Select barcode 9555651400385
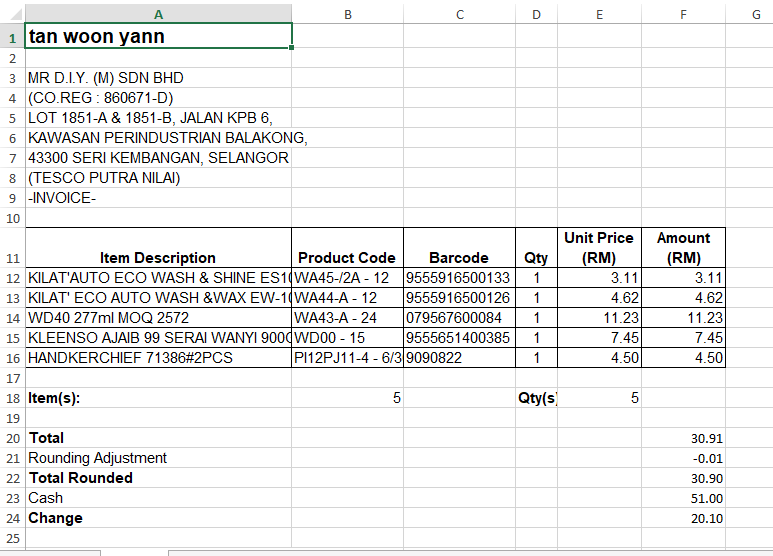Viewport: 773px width, 556px height. (x=459, y=338)
